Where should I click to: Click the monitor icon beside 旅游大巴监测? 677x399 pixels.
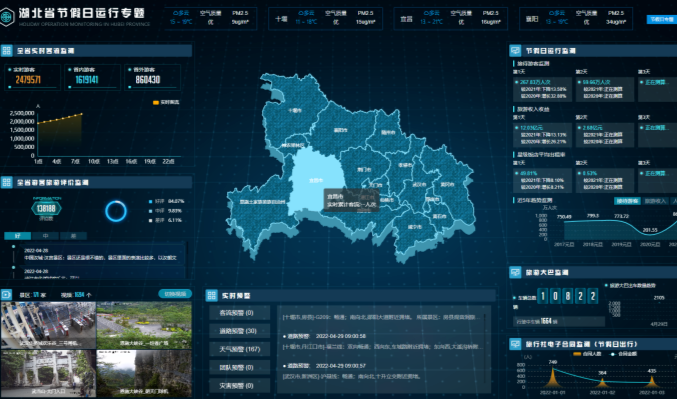[x=515, y=272]
